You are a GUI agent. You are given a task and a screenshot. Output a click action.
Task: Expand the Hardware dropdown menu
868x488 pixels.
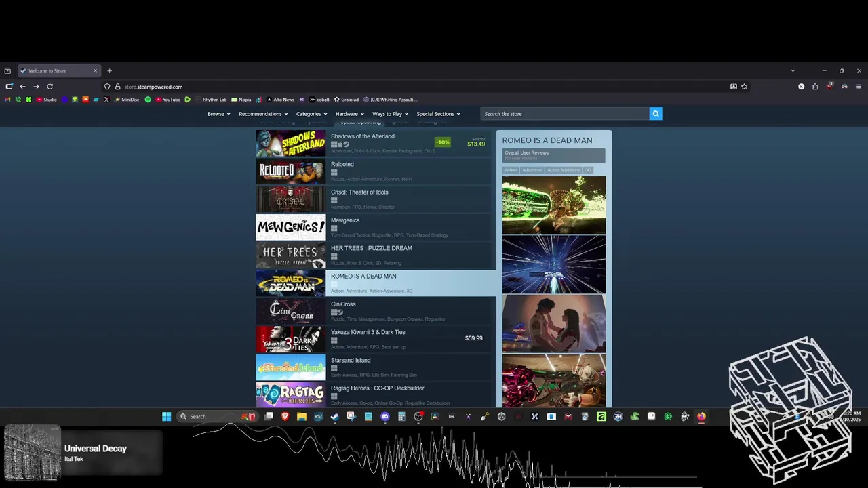349,114
